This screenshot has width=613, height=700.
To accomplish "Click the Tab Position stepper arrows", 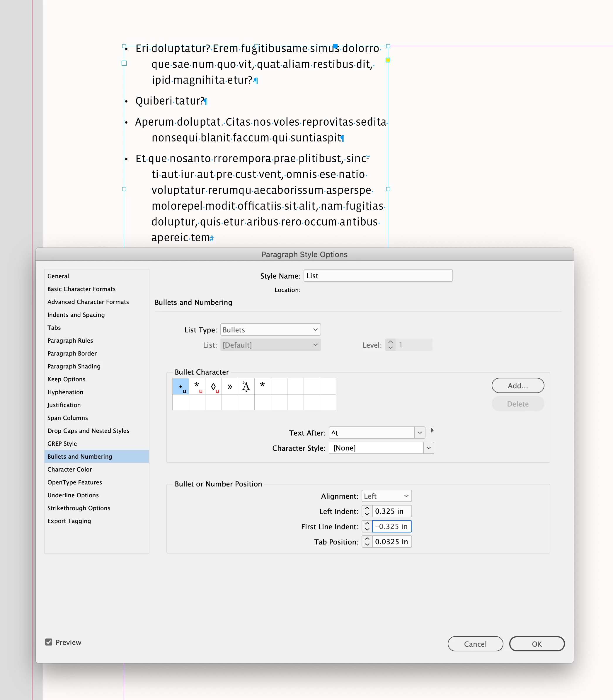I will [367, 542].
